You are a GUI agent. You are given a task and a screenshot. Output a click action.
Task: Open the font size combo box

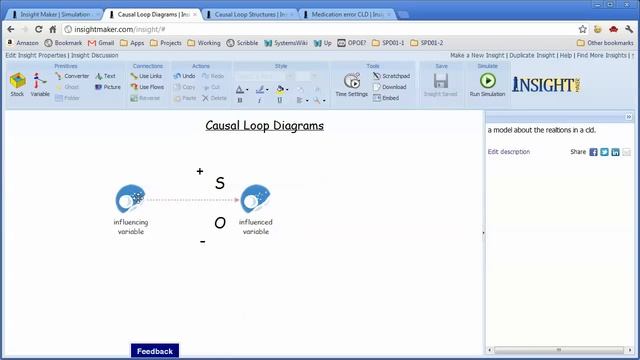click(x=307, y=76)
